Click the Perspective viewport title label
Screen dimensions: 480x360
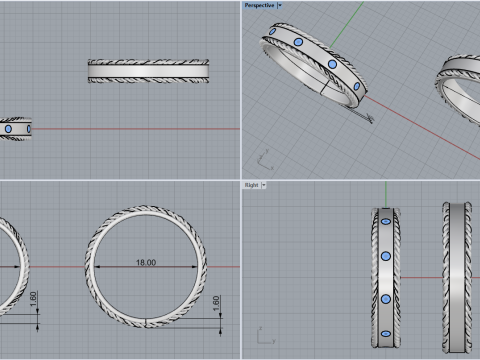[x=259, y=5]
